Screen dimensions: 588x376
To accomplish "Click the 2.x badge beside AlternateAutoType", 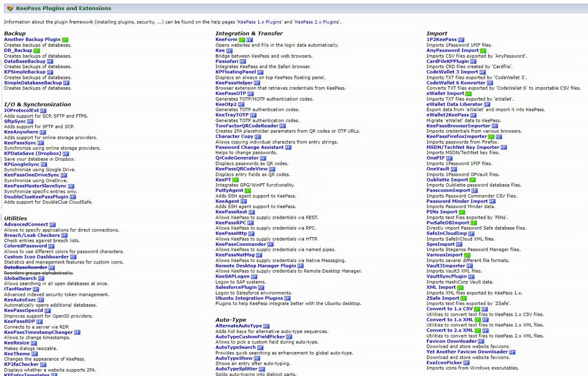I will pos(267,326).
